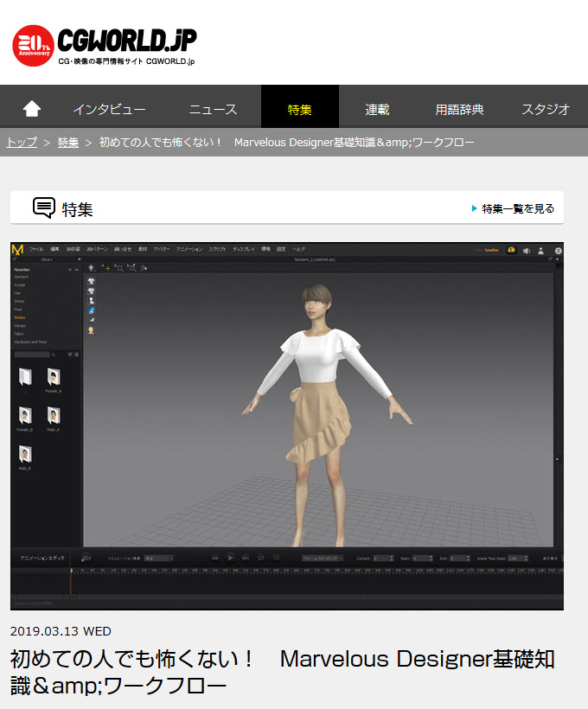This screenshot has height=709, width=588.
Task: Open the スタジオ navigation tab
Action: tap(545, 110)
